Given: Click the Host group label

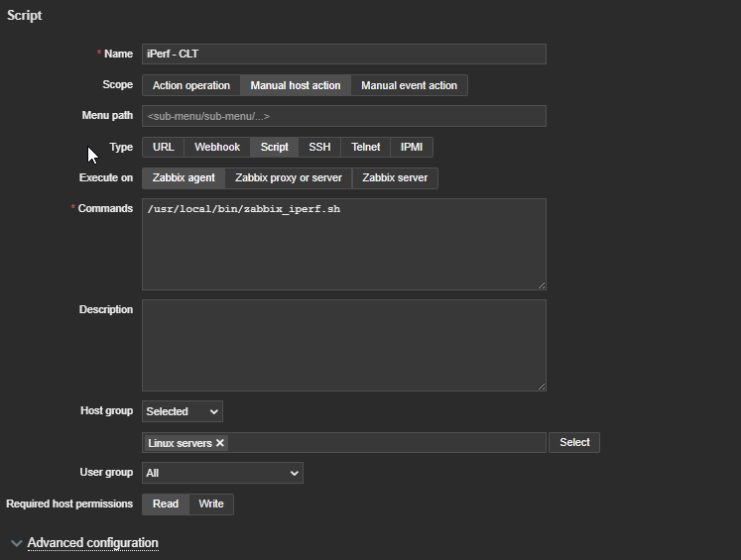Looking at the screenshot, I should (x=107, y=410).
